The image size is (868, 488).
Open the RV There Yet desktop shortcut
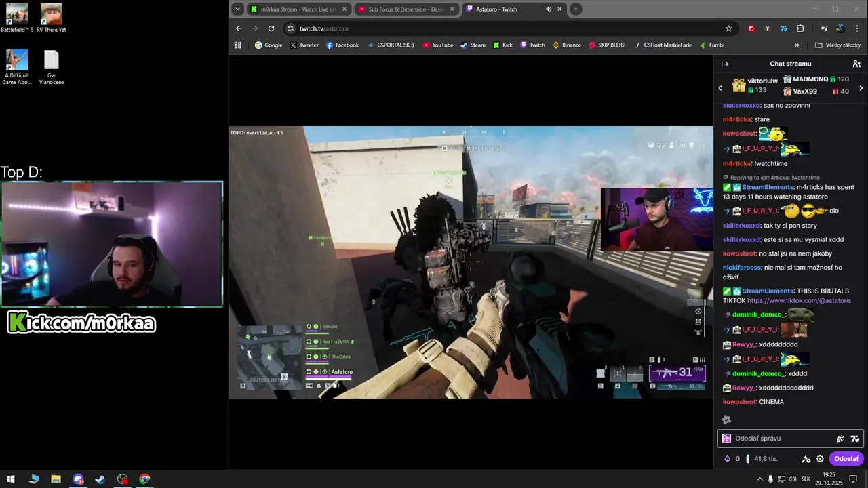[52, 18]
